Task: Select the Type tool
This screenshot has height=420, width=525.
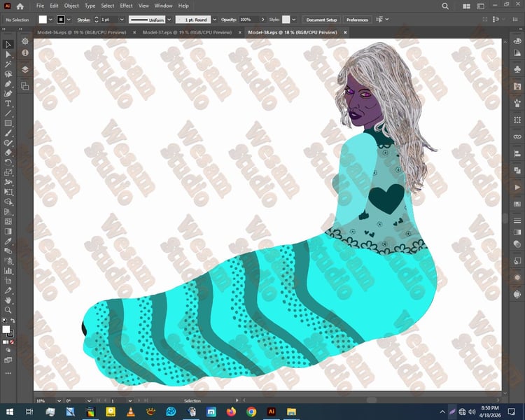Action: pos(8,104)
